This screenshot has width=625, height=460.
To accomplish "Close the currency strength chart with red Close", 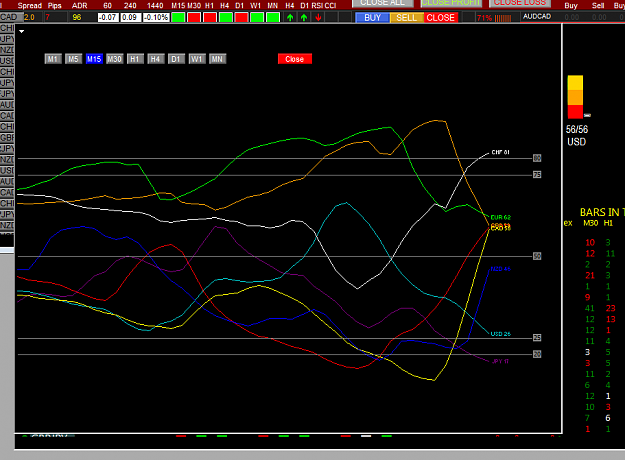I will pos(295,59).
